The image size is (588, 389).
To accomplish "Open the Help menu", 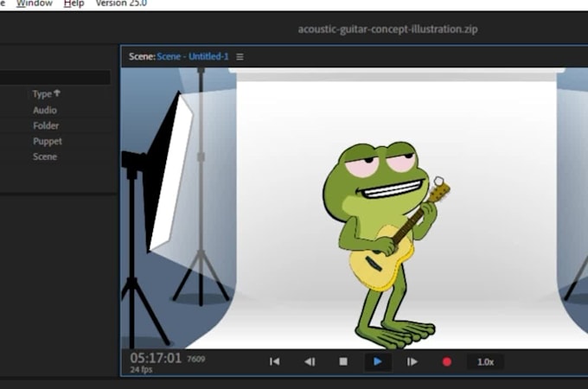I will [73, 3].
